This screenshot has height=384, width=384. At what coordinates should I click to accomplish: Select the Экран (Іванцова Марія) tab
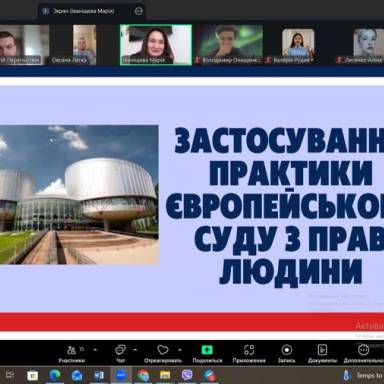(92, 11)
